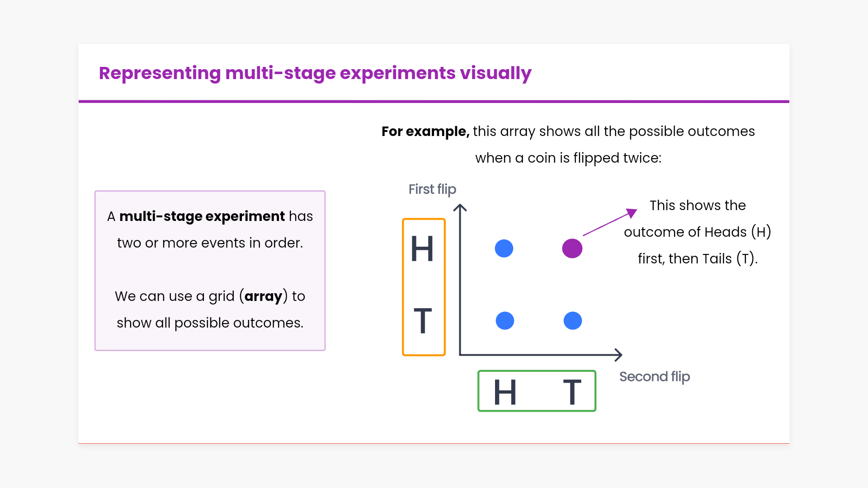Click the bold "multi-stage experiment" term
The image size is (868, 488).
[202, 216]
